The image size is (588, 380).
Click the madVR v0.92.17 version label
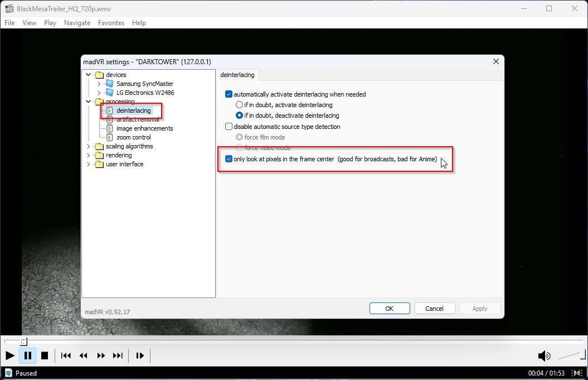tap(107, 312)
